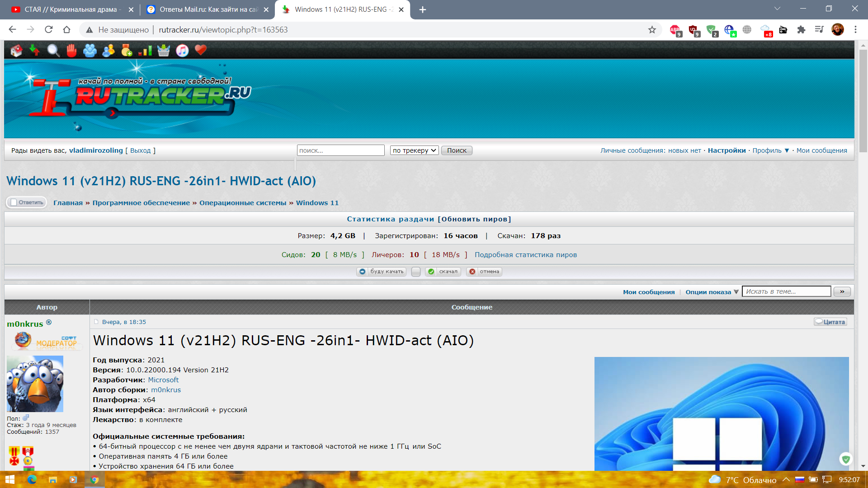
Task: Click the magnifying glass search icon
Action: click(53, 51)
